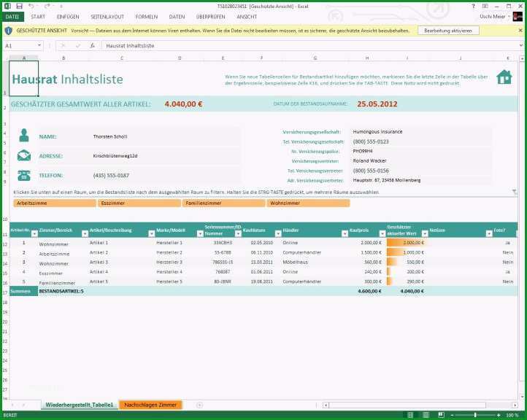This screenshot has height=420, width=527.
Task: Click the vertical scrollbar up arrow
Action: (522, 59)
